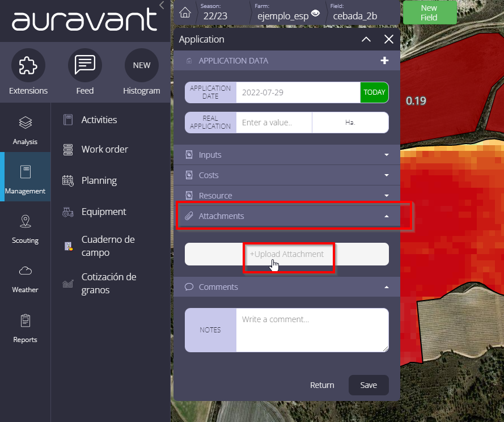Click +Upload Attachment button
The height and width of the screenshot is (422, 504).
[287, 254]
